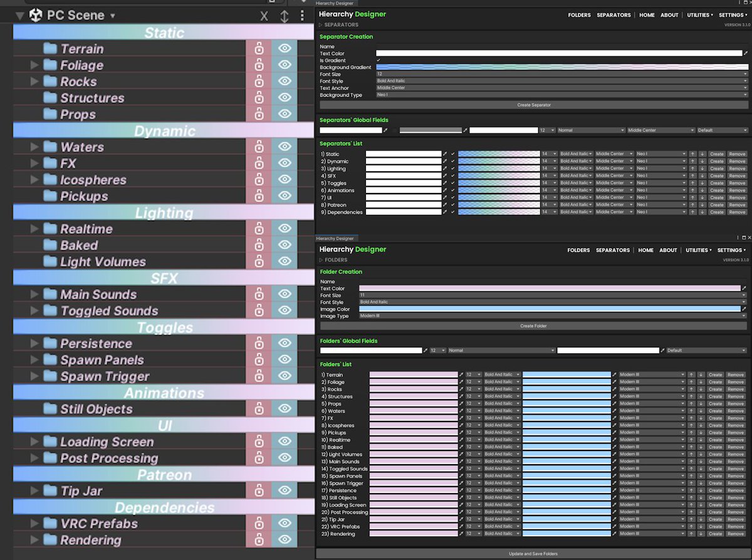Click Update and Save Folders button
752x560 pixels.
point(533,554)
